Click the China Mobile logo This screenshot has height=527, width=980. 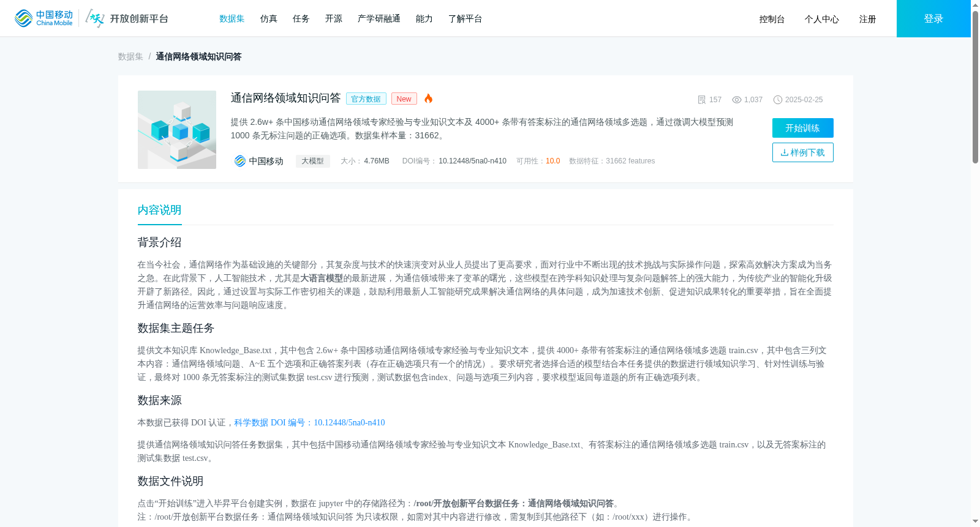43,18
